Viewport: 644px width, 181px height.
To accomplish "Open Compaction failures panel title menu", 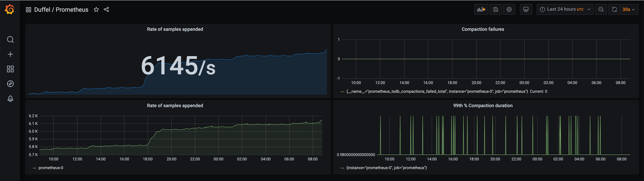I will (x=483, y=29).
